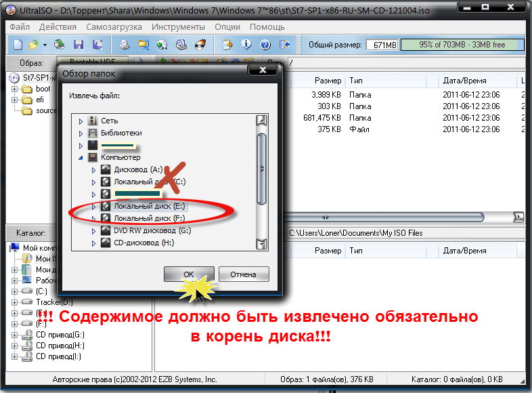This screenshot has height=393, width=532.
Task: Open the Самозагрузка menu
Action: point(114,27)
